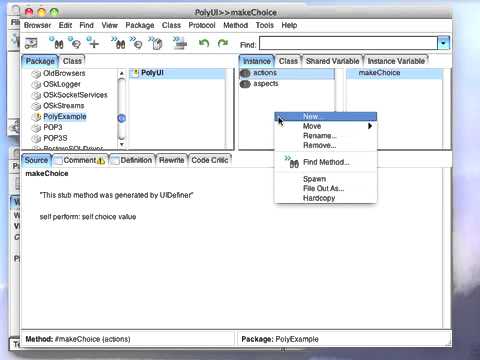Click the package icon next to POP3S
Screen dimensions: 480x360
coord(36,138)
